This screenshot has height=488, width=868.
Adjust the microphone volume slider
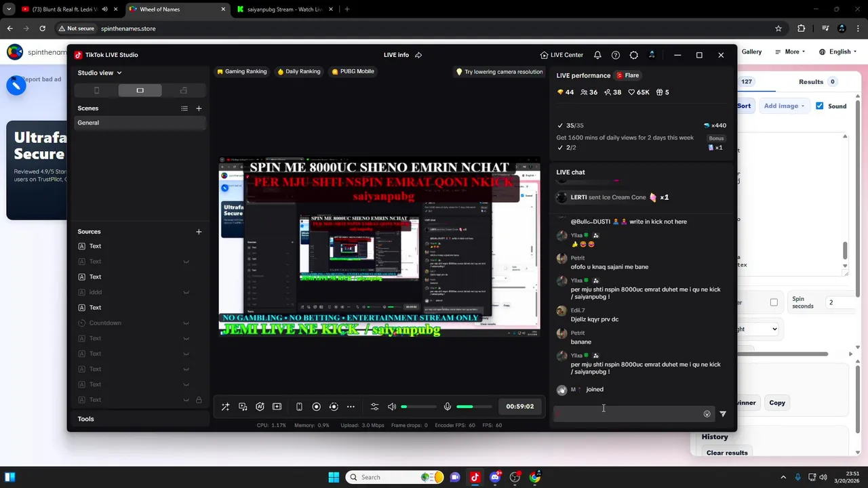(x=474, y=407)
